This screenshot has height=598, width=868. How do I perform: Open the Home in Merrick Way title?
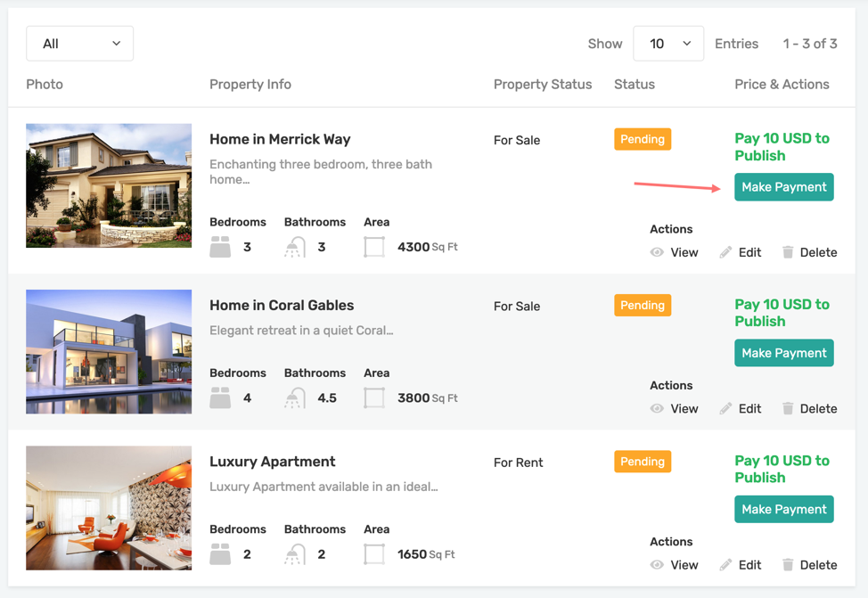280,139
